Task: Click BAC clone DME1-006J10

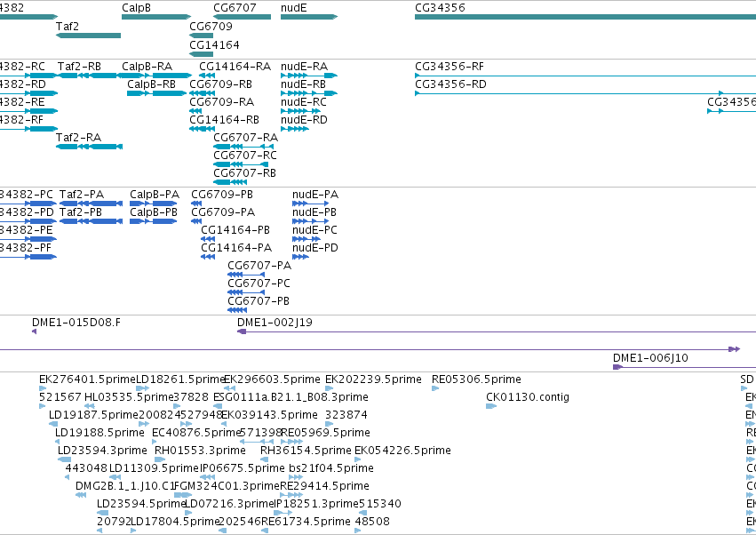Action: click(x=684, y=367)
